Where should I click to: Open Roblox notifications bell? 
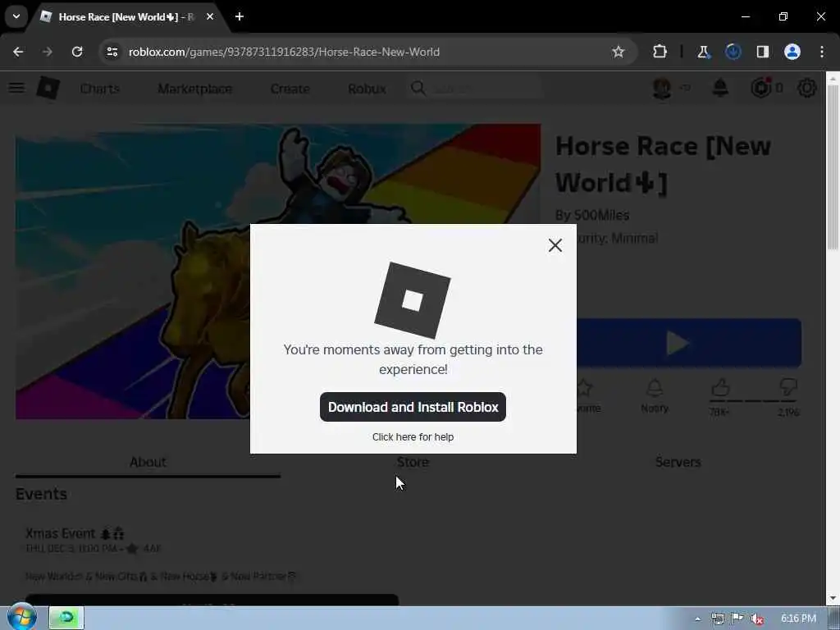tap(720, 88)
